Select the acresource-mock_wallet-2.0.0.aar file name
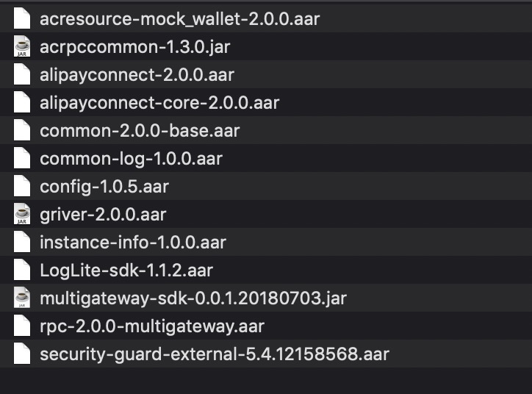 click(180, 19)
